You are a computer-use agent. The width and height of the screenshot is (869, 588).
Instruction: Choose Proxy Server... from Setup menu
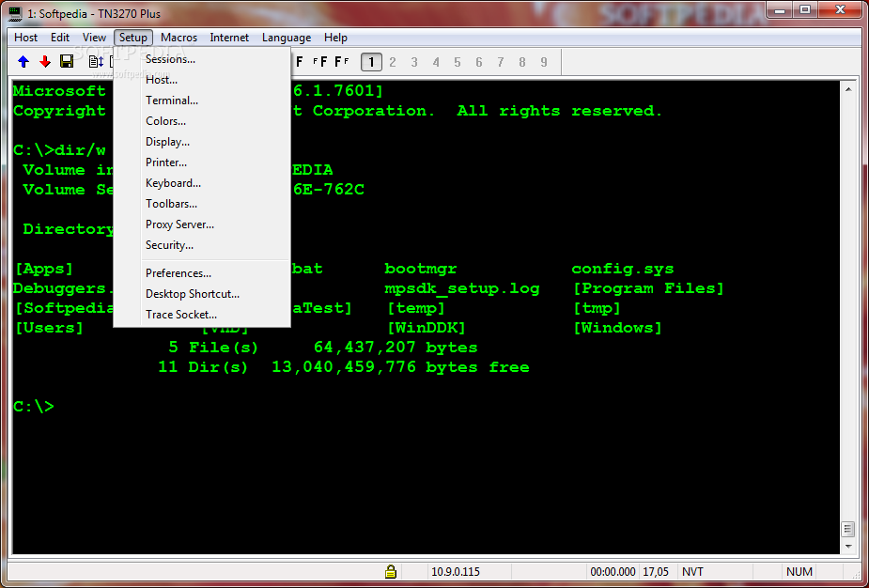[x=202, y=224]
